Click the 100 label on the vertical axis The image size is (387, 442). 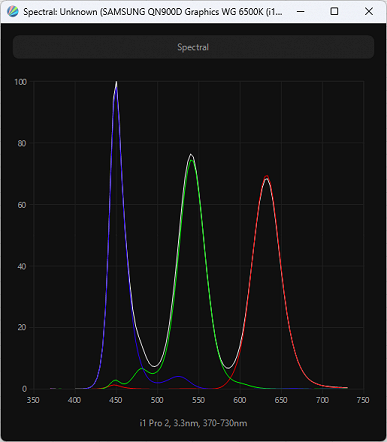point(21,82)
